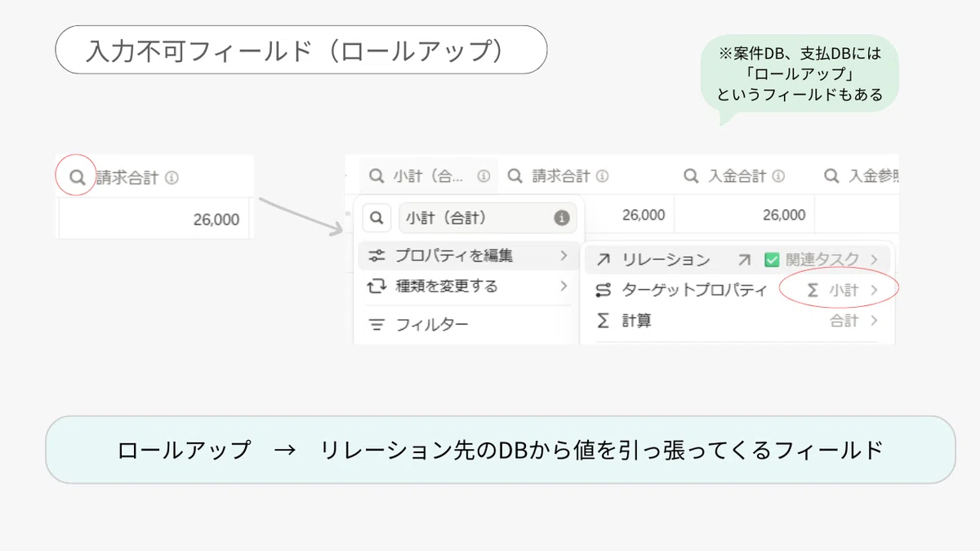Open the 合計 calculation dropdown
Screen dimensions: 980x551
coord(854,321)
